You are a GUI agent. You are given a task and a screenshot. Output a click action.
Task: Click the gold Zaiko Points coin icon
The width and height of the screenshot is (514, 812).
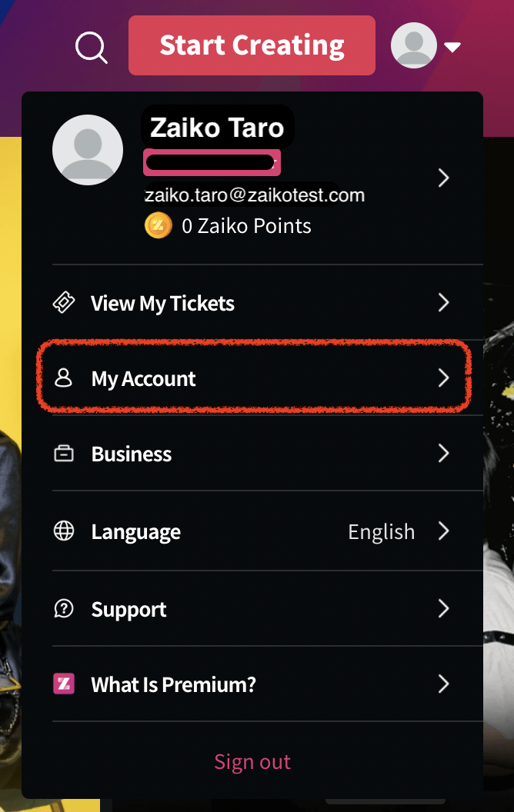158,226
